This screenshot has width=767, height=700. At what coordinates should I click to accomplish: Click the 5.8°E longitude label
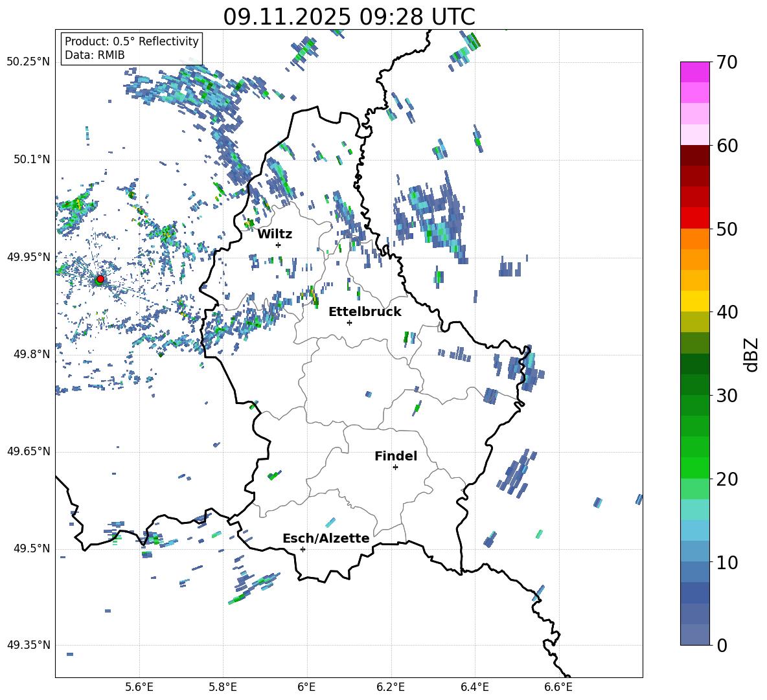point(223,687)
